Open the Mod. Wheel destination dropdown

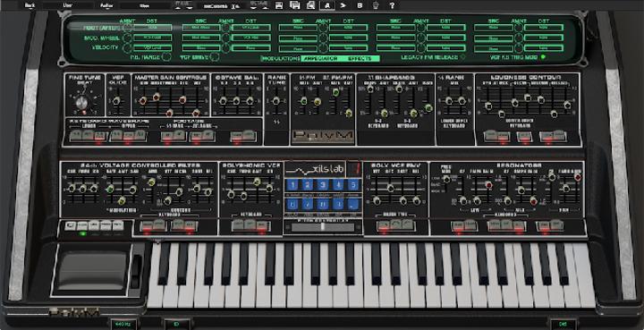152,38
